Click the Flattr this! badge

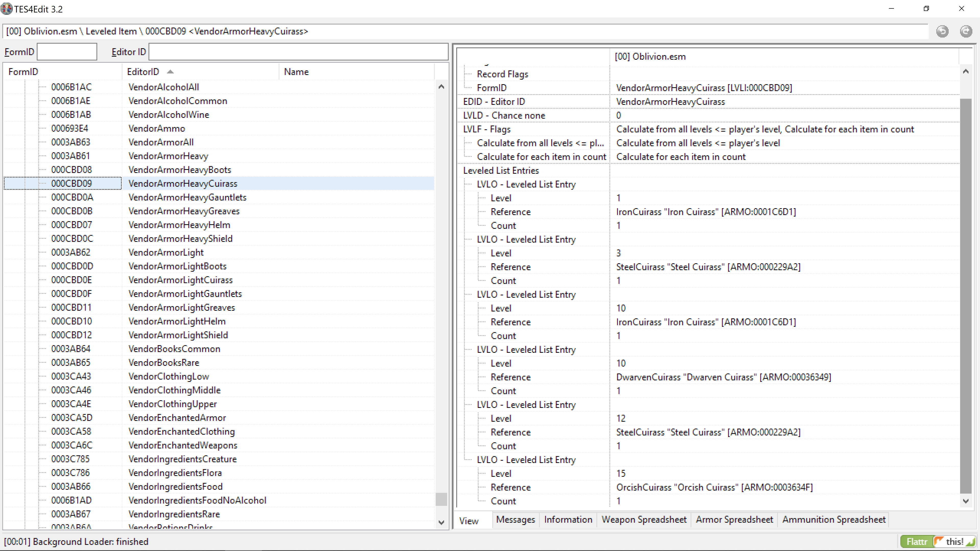[938, 541]
